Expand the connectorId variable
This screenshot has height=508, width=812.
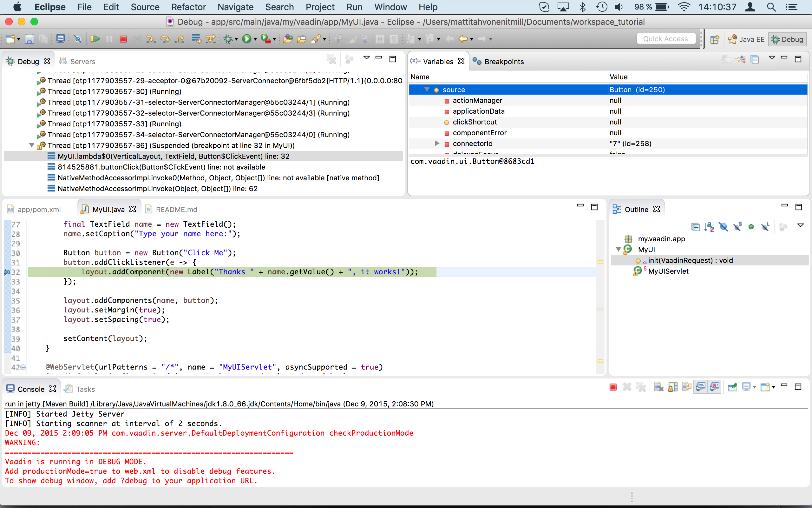[436, 144]
